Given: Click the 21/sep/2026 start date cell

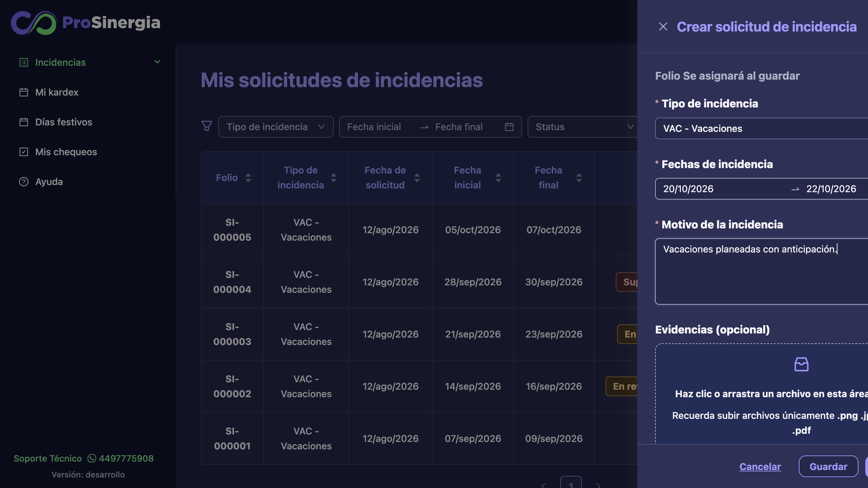Looking at the screenshot, I should click(473, 334).
